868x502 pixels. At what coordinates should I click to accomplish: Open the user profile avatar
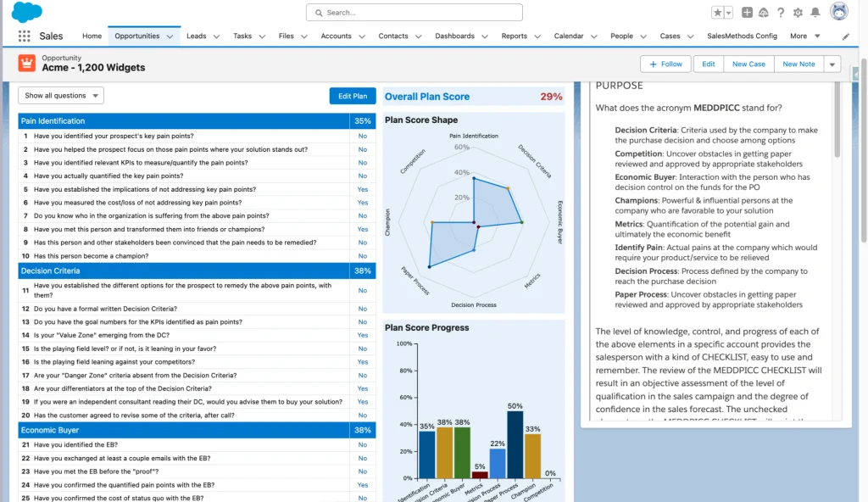(838, 13)
